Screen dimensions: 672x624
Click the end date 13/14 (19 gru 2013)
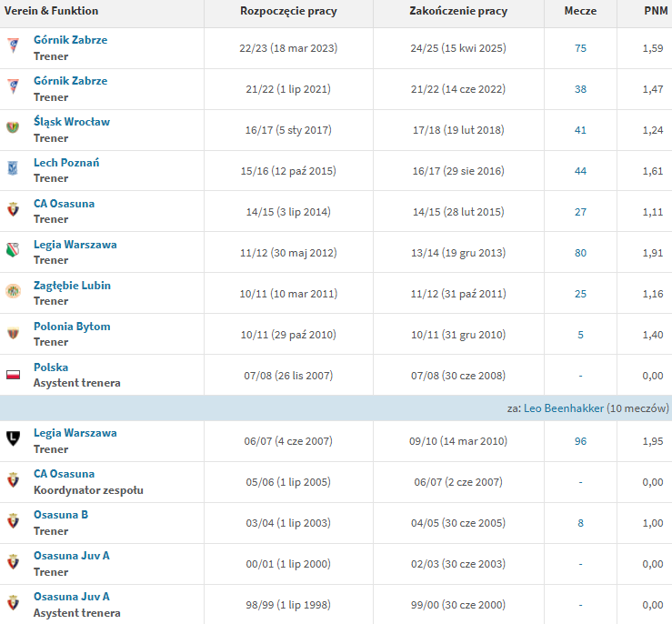[458, 253]
